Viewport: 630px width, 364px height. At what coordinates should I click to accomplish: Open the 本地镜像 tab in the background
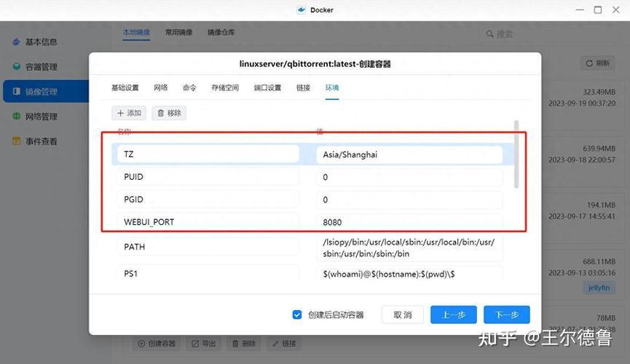tap(137, 32)
